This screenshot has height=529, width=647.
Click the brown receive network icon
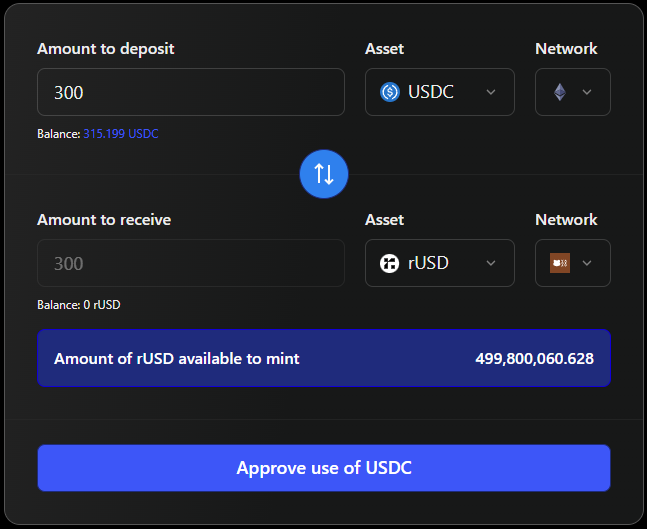click(560, 263)
